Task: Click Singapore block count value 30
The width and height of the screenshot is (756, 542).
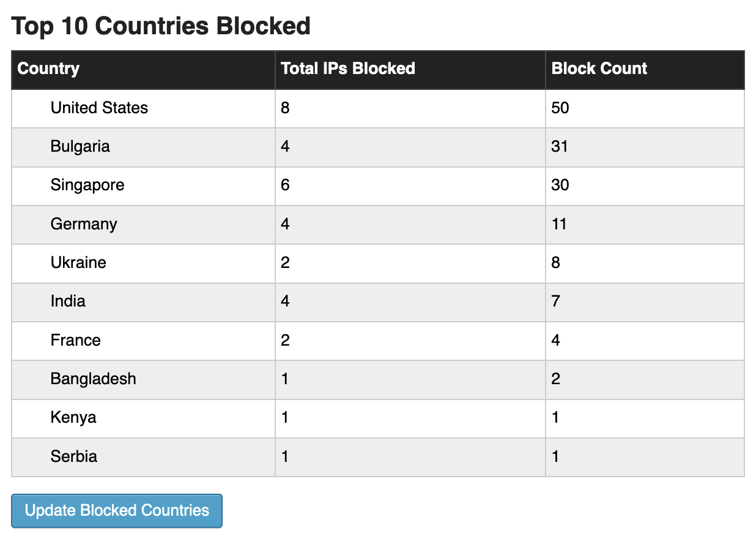Action: click(560, 185)
